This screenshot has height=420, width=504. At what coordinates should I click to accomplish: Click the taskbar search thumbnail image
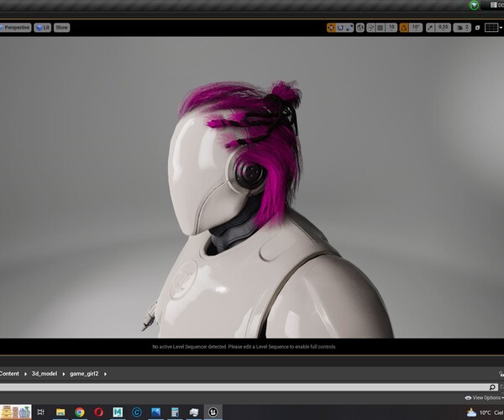16,412
